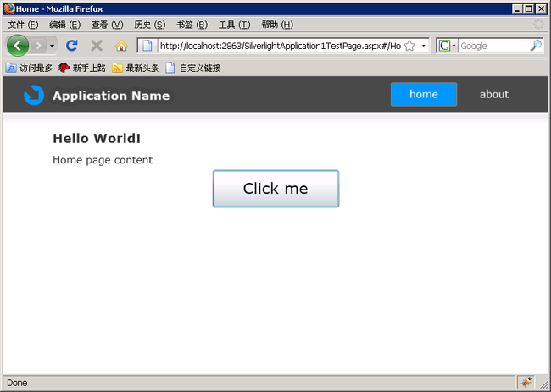
Task: Click the Done status bar text
Action: tap(17, 383)
